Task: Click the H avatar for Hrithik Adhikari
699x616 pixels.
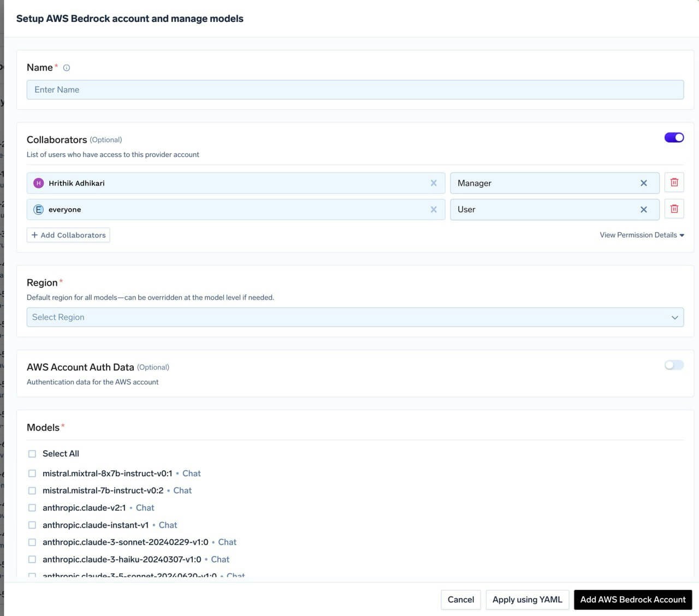Action: (38, 183)
